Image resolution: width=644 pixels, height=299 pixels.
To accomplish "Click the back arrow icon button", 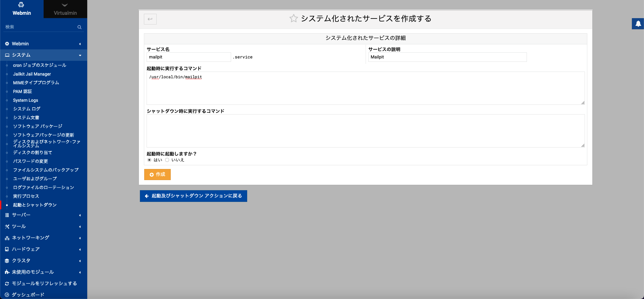I will pos(150,19).
